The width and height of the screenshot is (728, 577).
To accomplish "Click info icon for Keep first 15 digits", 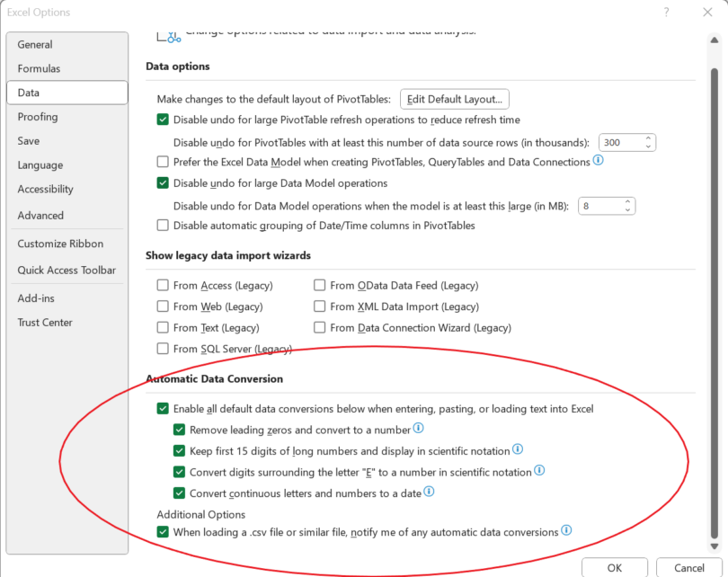I will coord(517,449).
